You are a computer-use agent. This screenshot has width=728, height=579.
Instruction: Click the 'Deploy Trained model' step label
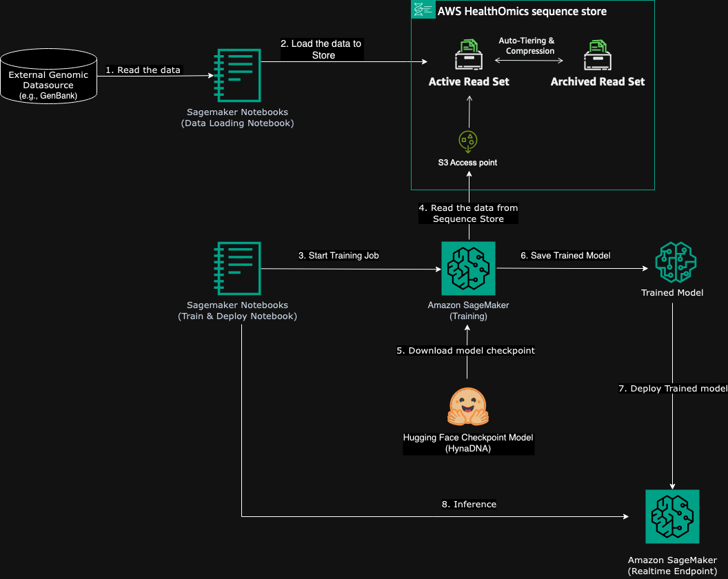(x=671, y=388)
